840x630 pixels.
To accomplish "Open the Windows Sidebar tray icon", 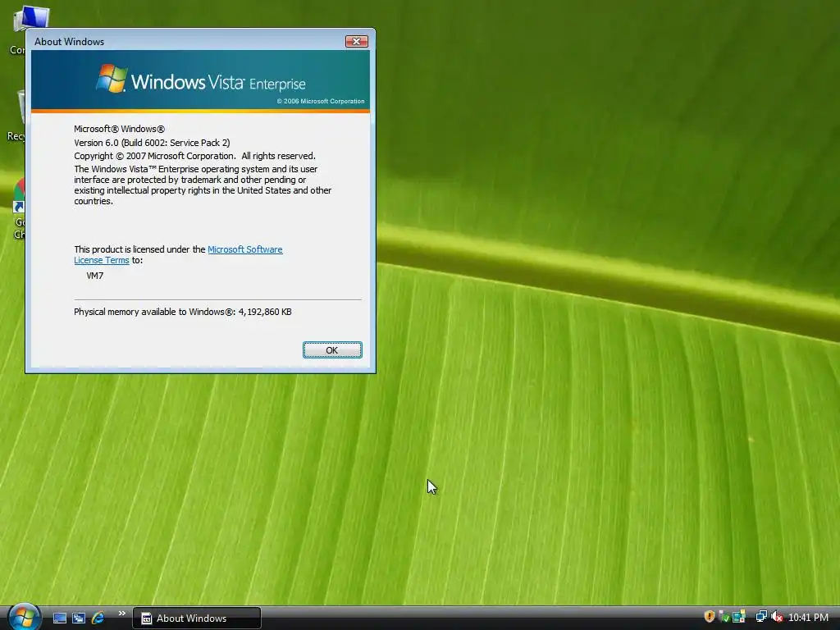I will click(x=739, y=617).
